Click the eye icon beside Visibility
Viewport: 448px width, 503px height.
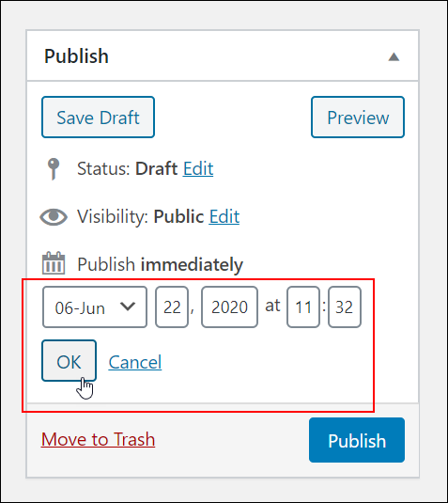point(54,216)
